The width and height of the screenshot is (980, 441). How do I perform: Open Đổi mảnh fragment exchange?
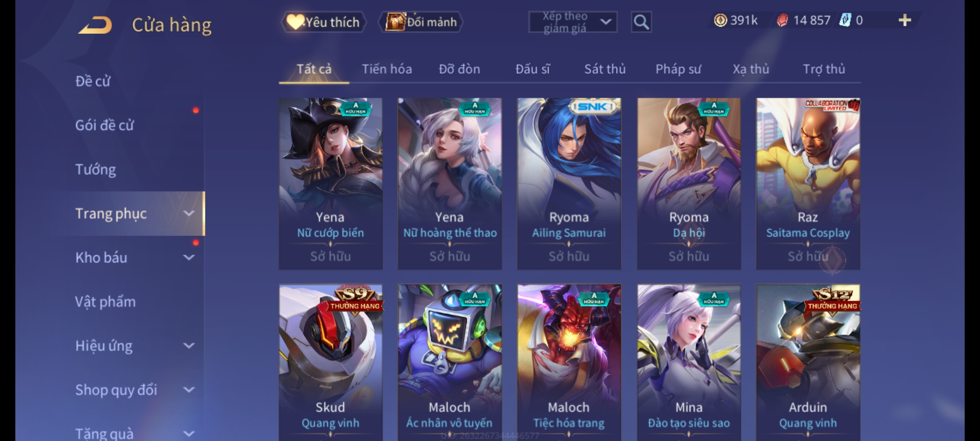click(421, 22)
